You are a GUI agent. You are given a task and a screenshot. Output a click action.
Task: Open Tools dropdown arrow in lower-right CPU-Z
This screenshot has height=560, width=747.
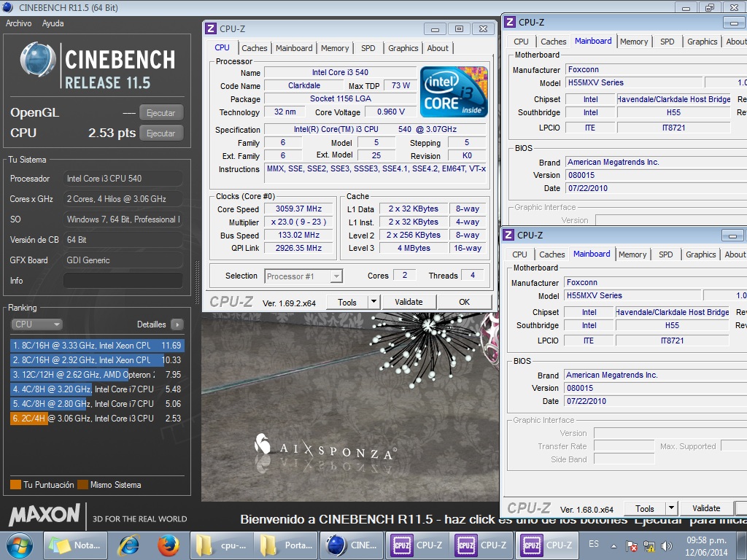pyautogui.click(x=671, y=508)
